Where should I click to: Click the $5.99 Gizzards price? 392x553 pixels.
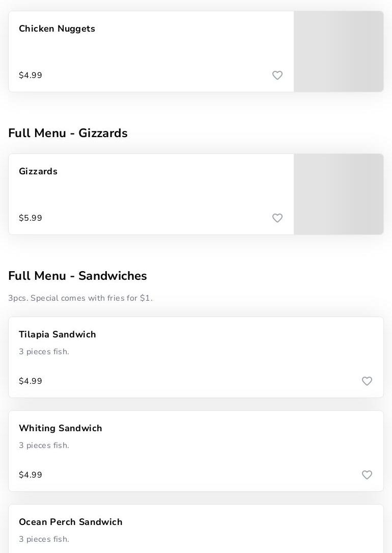pyautogui.click(x=31, y=218)
